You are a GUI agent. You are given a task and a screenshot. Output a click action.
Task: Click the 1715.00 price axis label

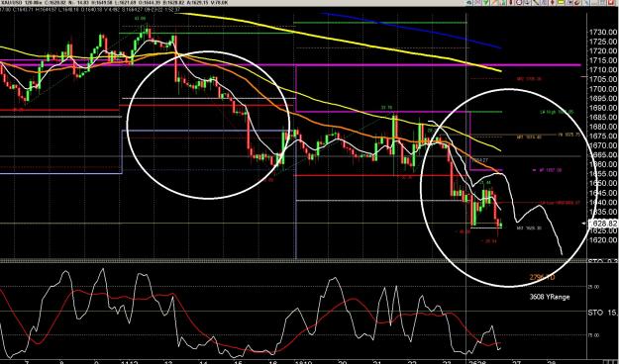602,60
